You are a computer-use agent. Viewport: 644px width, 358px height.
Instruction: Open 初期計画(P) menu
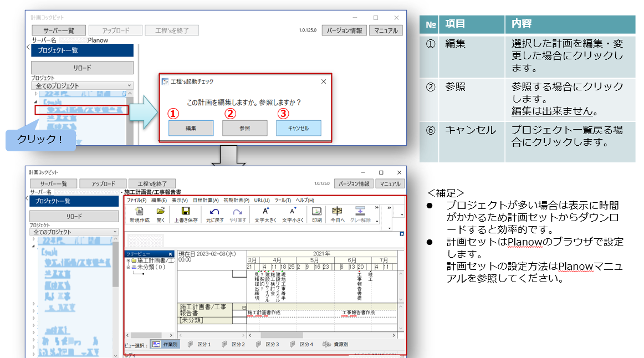point(237,201)
